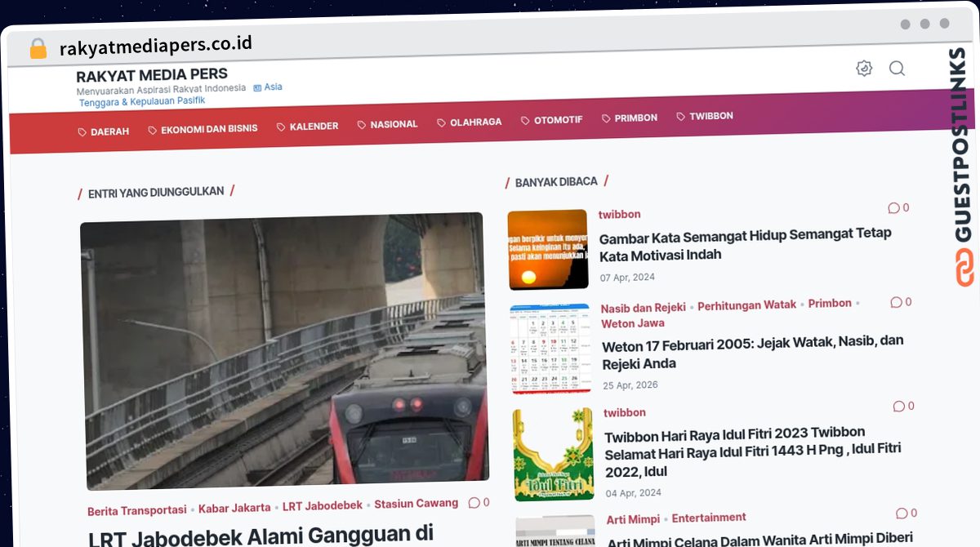Open the green Idul Fitri twibbon thumbnail
Image resolution: width=980 pixels, height=547 pixels.
(x=554, y=454)
